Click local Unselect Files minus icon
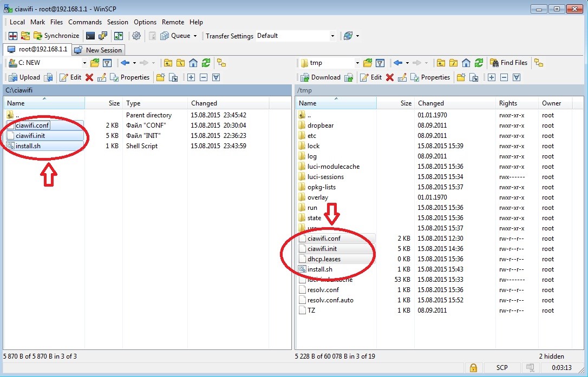Image resolution: width=588 pixels, height=377 pixels. (x=204, y=77)
